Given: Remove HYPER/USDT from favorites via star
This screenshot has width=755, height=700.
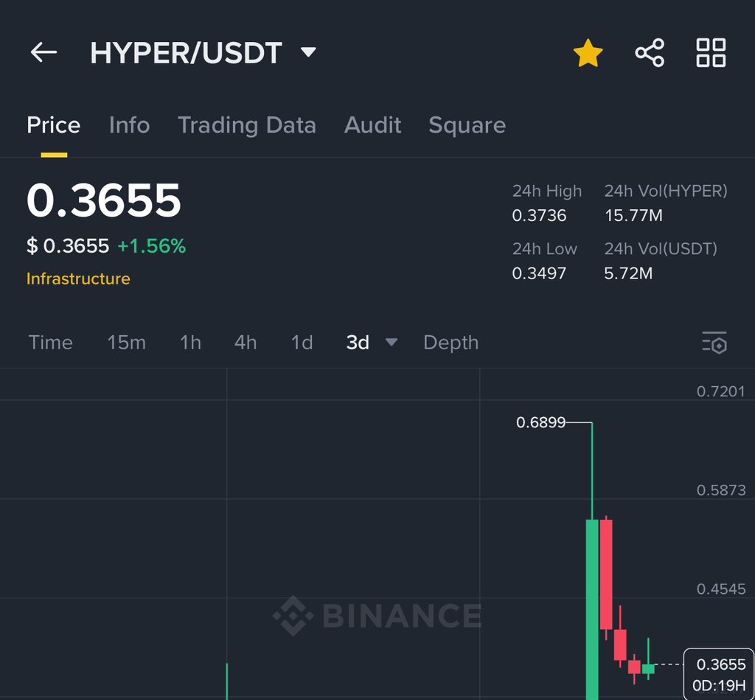Looking at the screenshot, I should tap(588, 53).
